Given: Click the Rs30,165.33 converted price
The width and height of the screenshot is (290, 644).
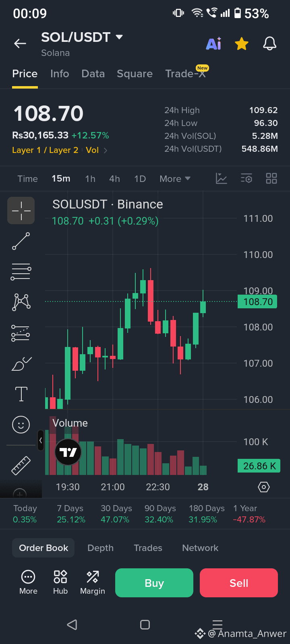Looking at the screenshot, I should (40, 135).
